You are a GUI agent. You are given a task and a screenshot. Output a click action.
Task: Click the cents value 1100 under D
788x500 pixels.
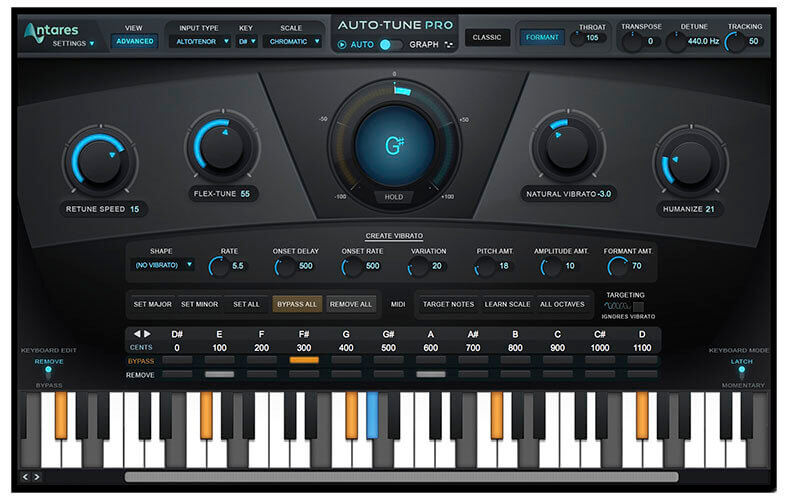(642, 348)
